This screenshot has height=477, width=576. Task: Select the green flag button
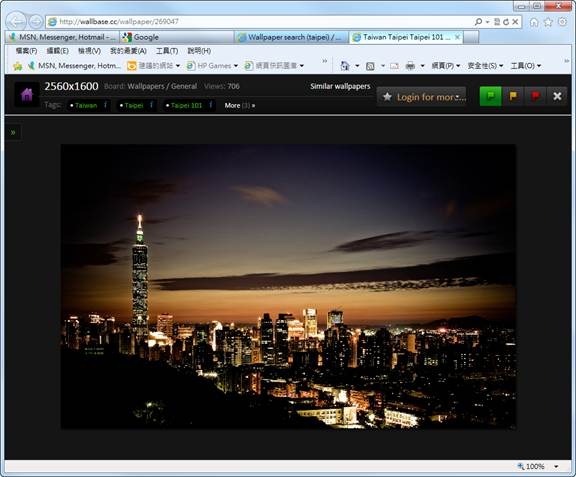(490, 96)
